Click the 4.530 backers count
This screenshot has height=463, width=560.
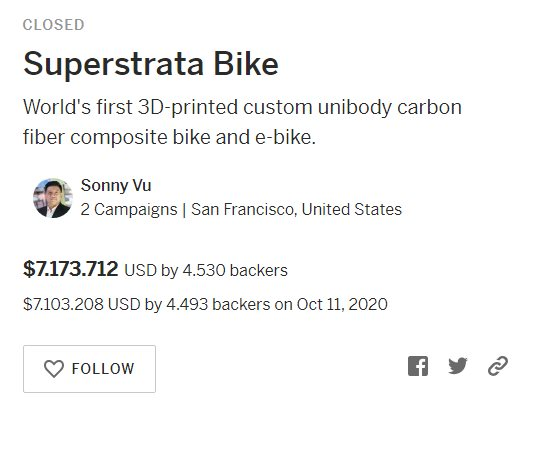point(235,270)
